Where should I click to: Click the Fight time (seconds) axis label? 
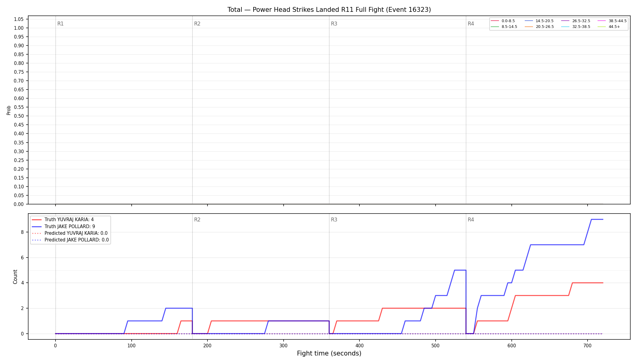(x=329, y=353)
